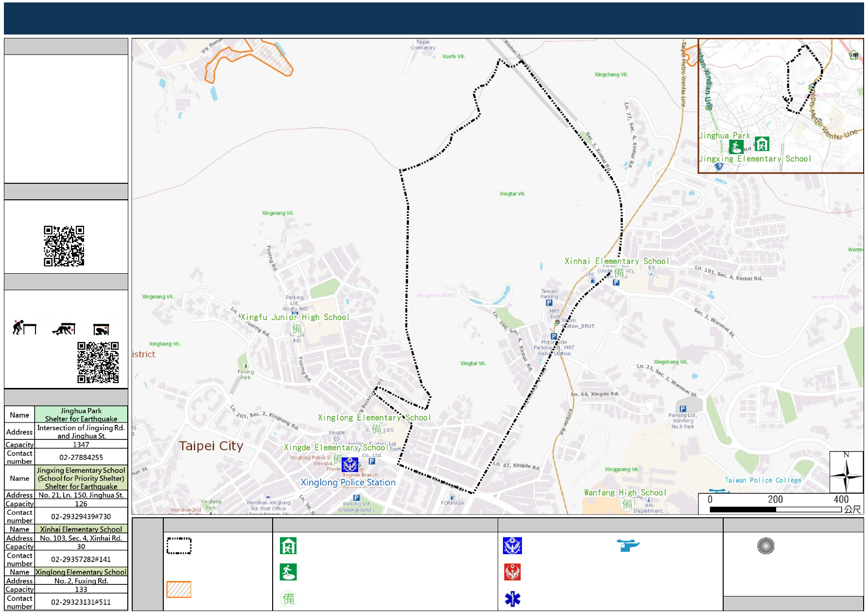Image resolution: width=868 pixels, height=614 pixels.
Task: Click the blue medical star legend icon
Action: [x=512, y=598]
